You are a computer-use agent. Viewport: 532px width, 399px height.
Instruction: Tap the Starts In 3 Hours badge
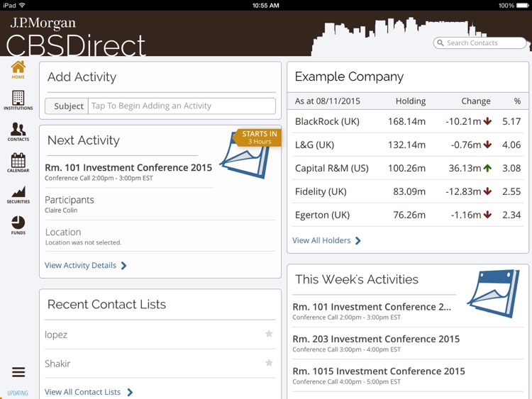click(x=258, y=137)
